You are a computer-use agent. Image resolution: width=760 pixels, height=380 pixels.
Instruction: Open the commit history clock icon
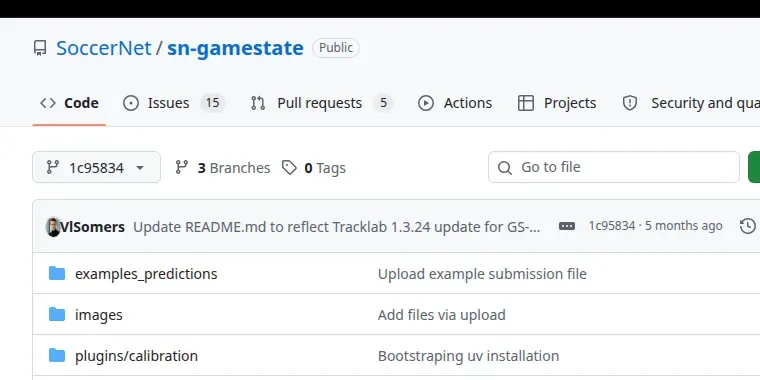(748, 226)
